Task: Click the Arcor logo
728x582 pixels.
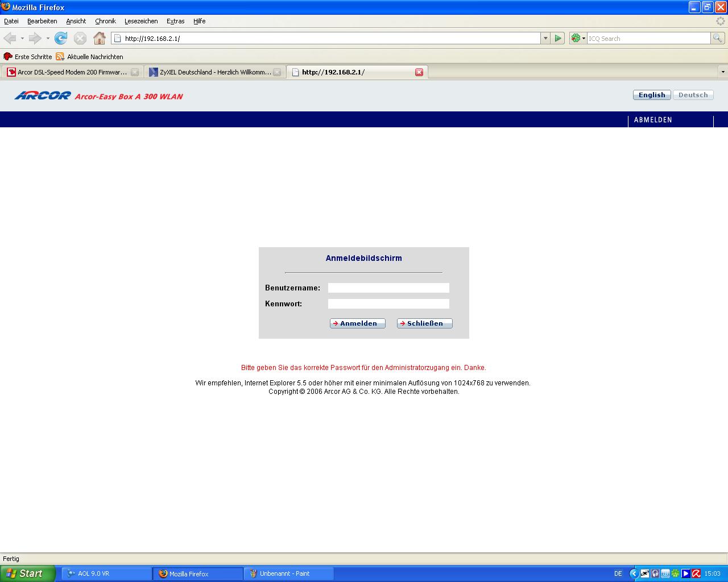Action: (43, 95)
